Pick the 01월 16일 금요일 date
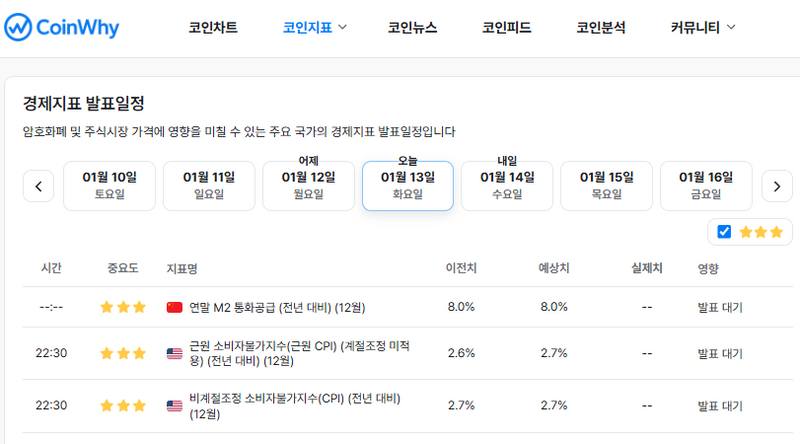The width and height of the screenshot is (800, 444). coord(705,186)
